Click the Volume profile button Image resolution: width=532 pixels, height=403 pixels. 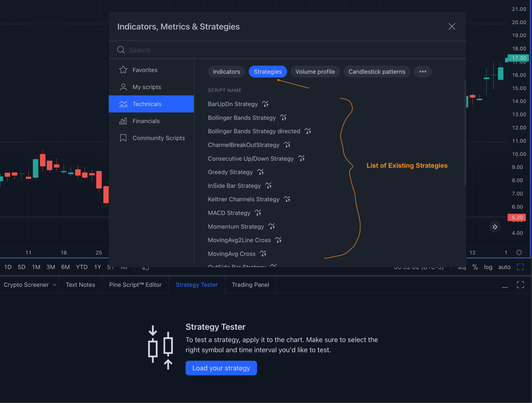(315, 72)
